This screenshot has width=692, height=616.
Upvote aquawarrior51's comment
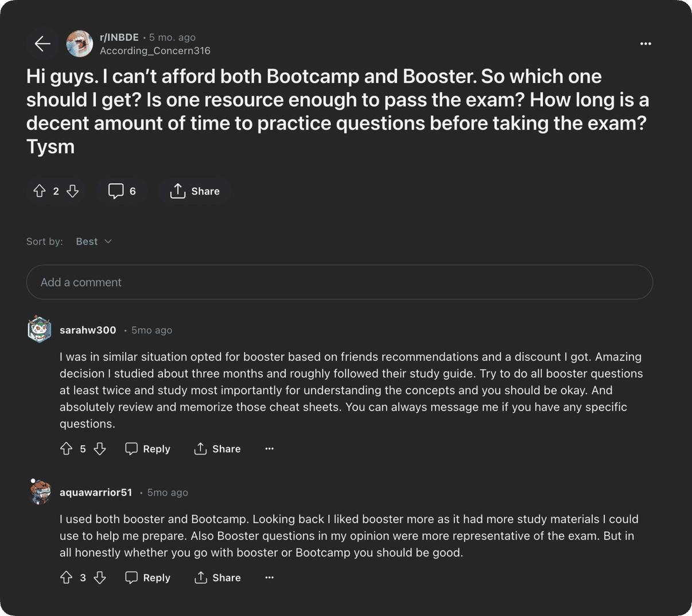(67, 578)
